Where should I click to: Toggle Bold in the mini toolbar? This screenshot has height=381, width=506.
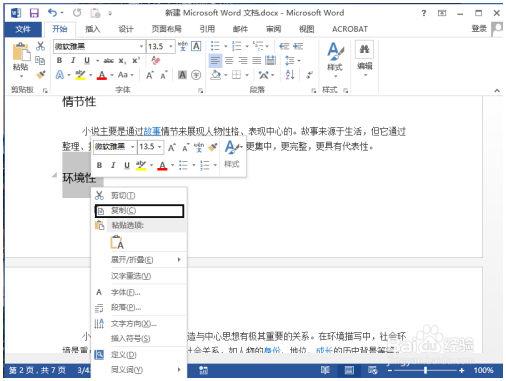tap(99, 165)
